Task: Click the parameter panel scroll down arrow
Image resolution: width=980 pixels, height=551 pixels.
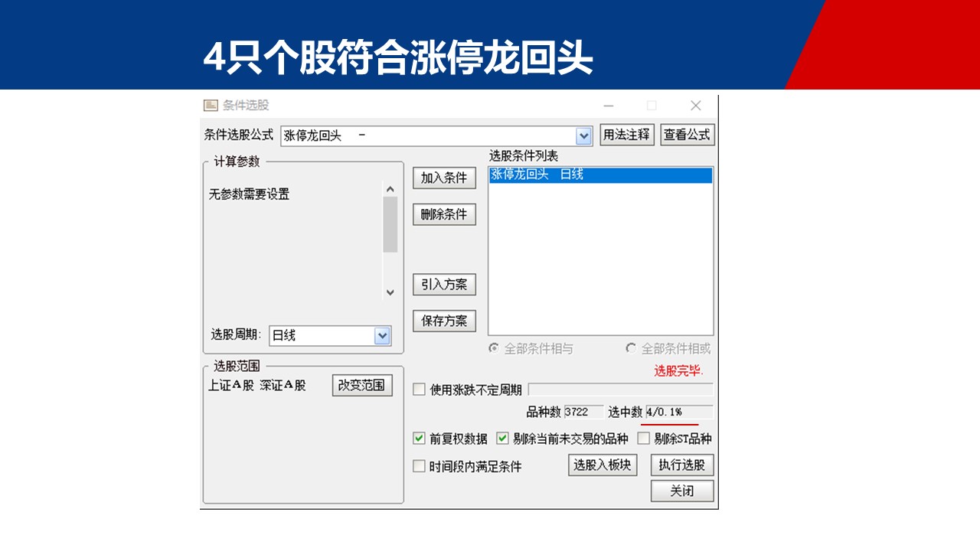Action: click(x=390, y=292)
